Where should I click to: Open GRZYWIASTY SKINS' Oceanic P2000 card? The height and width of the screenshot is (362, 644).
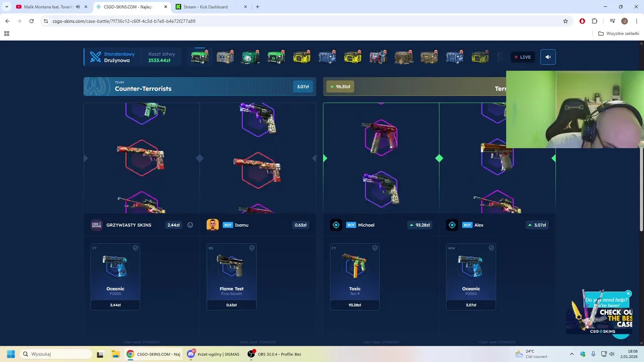(115, 277)
